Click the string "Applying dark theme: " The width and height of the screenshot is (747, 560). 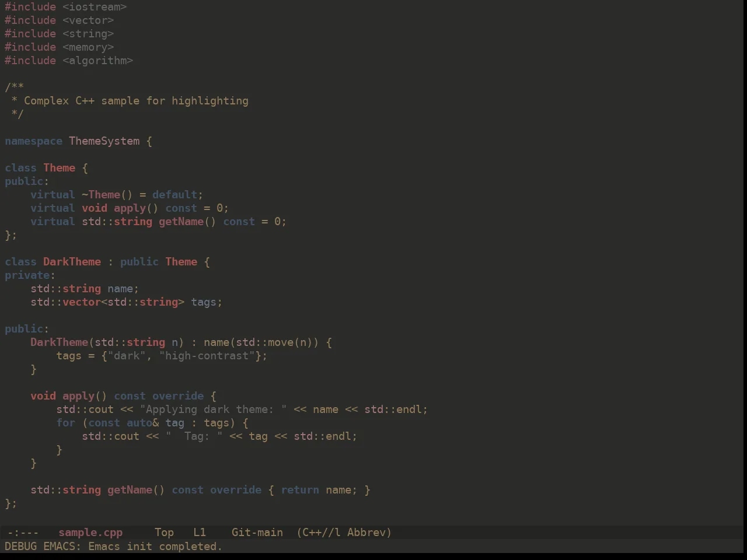[213, 409]
